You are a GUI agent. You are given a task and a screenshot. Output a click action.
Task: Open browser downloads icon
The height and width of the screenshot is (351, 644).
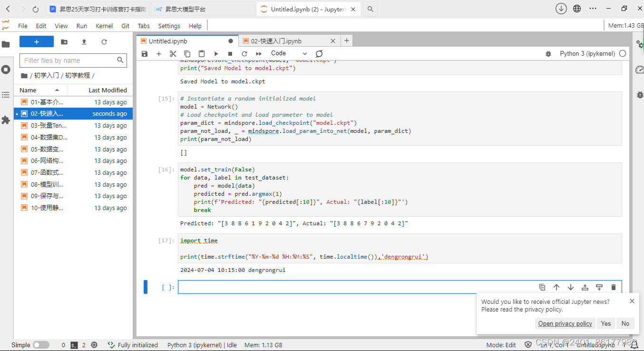tap(561, 9)
